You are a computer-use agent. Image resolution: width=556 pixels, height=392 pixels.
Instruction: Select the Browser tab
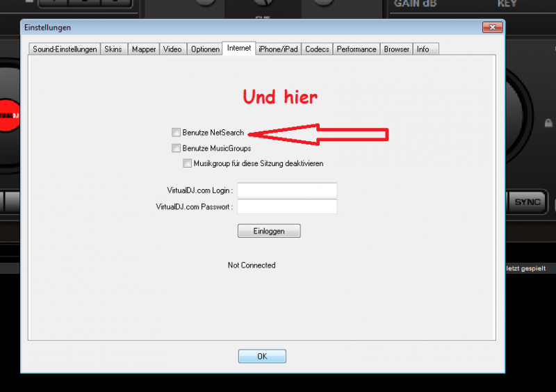click(396, 49)
